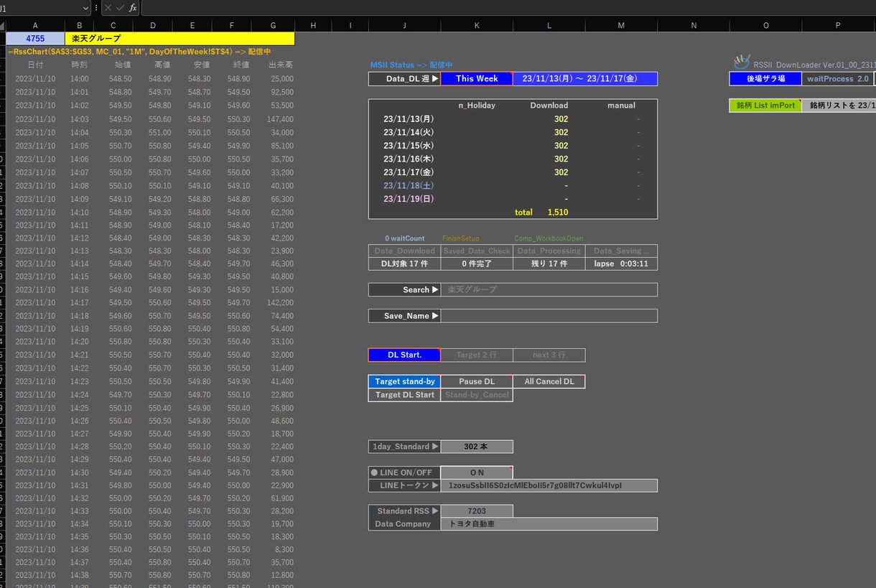Click the 1day_Standard value 302 本
This screenshot has width=876, height=588.
pos(477,447)
